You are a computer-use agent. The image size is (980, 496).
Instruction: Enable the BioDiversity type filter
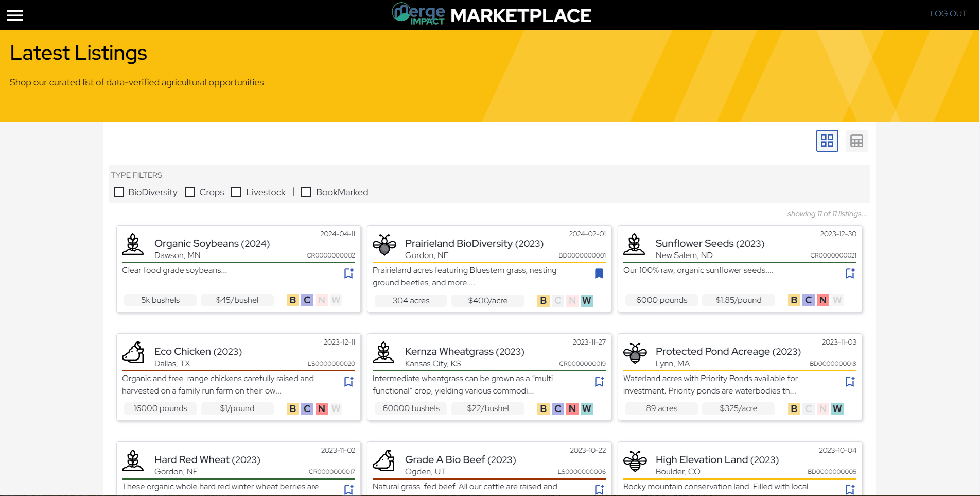(119, 192)
